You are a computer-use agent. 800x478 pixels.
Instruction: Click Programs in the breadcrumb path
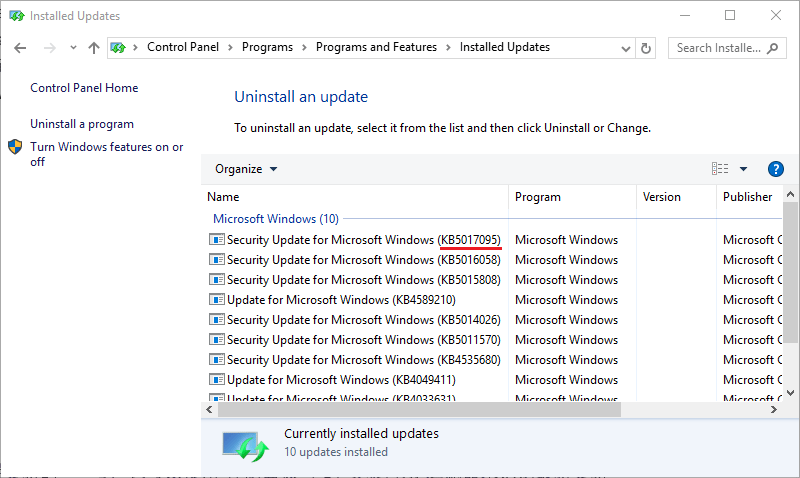click(x=267, y=47)
